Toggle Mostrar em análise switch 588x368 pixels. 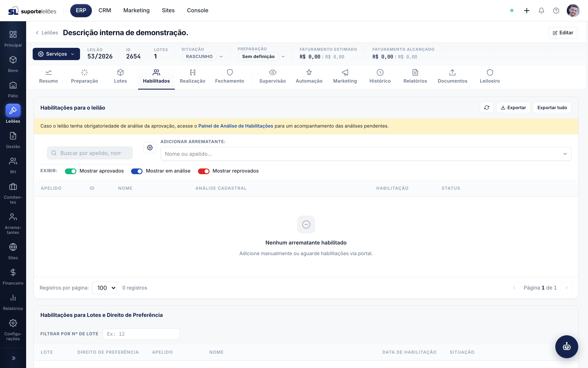(x=137, y=171)
